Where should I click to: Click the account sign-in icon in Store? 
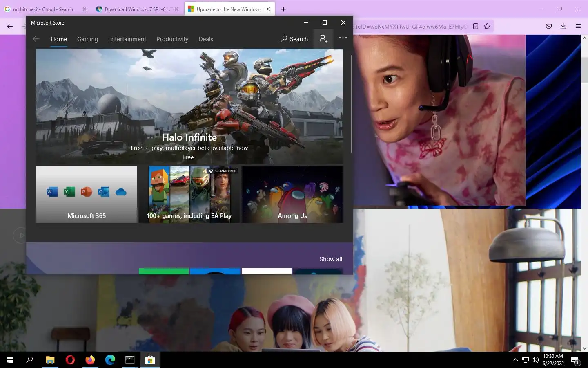323,39
